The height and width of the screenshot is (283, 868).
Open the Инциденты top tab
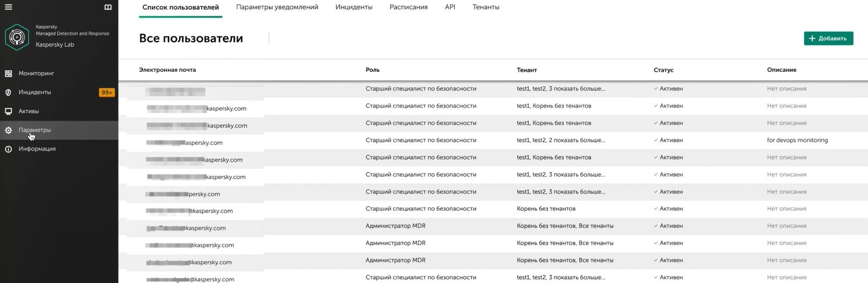point(354,7)
